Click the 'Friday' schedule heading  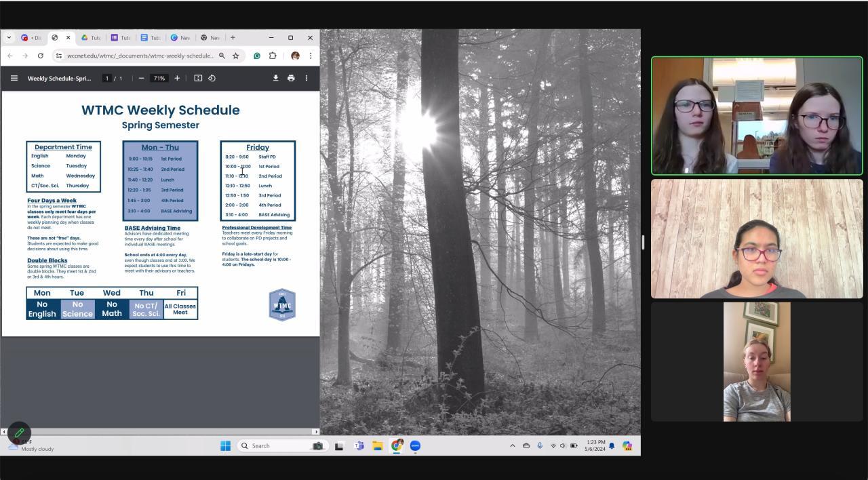click(258, 147)
